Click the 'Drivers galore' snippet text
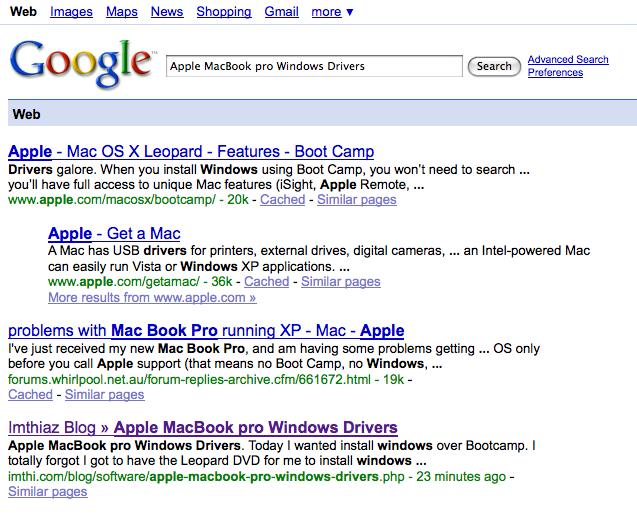Image resolution: width=637 pixels, height=515 pixels. pos(269,177)
